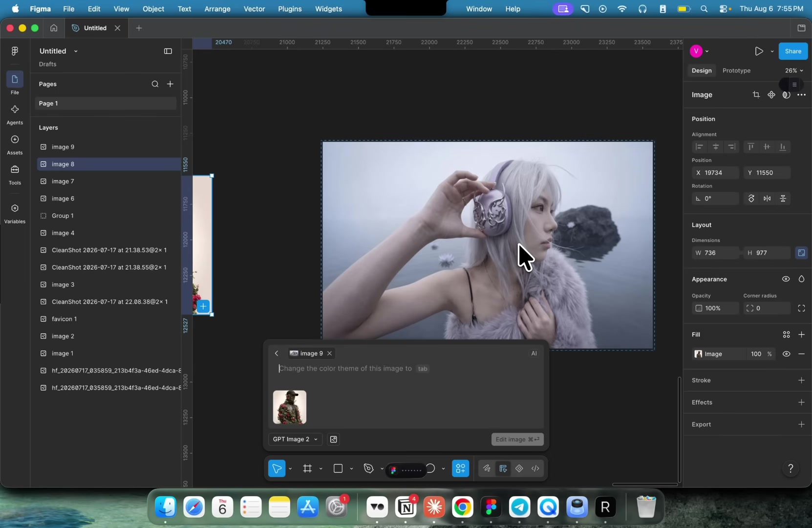
Task: Open the Agents panel in left sidebar
Action: pyautogui.click(x=15, y=114)
